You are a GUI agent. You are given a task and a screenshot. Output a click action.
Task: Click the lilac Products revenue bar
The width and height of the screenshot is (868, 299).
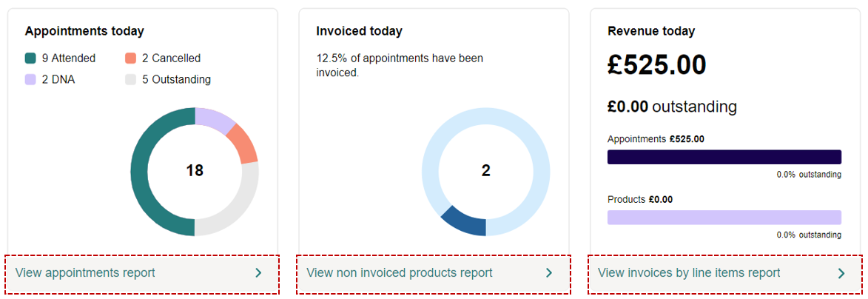724,217
